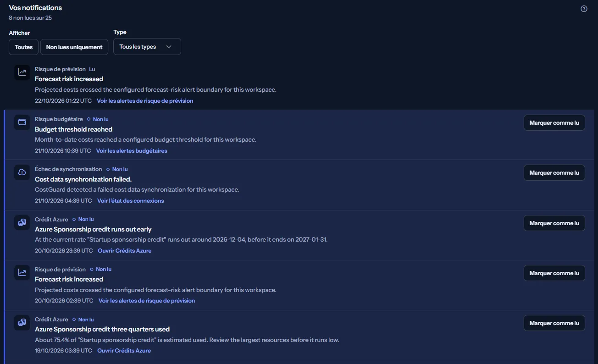Click About 75.4% estimated used description
598x364 pixels.
coord(187,340)
